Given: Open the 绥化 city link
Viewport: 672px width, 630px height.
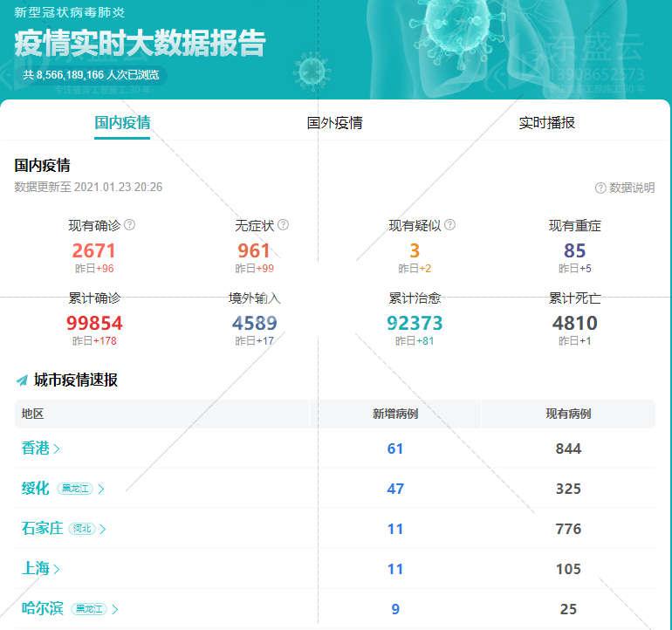Looking at the screenshot, I should click(x=36, y=489).
